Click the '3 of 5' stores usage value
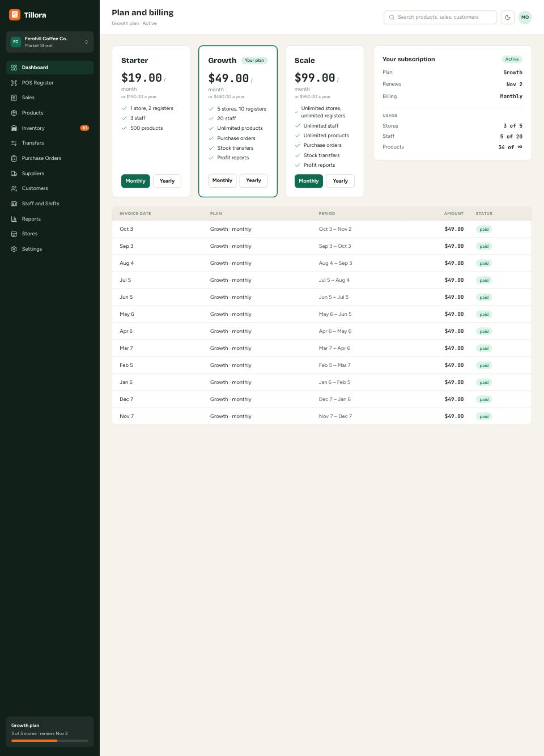Image resolution: width=544 pixels, height=756 pixels. 513,126
